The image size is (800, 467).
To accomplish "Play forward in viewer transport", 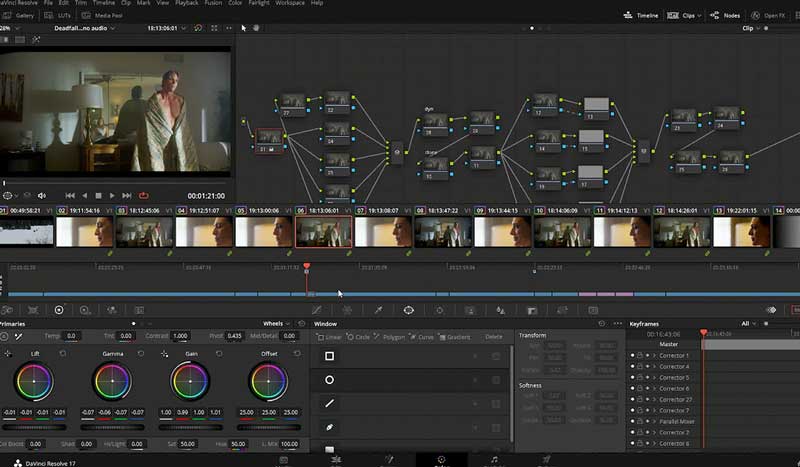I will pyautogui.click(x=112, y=195).
